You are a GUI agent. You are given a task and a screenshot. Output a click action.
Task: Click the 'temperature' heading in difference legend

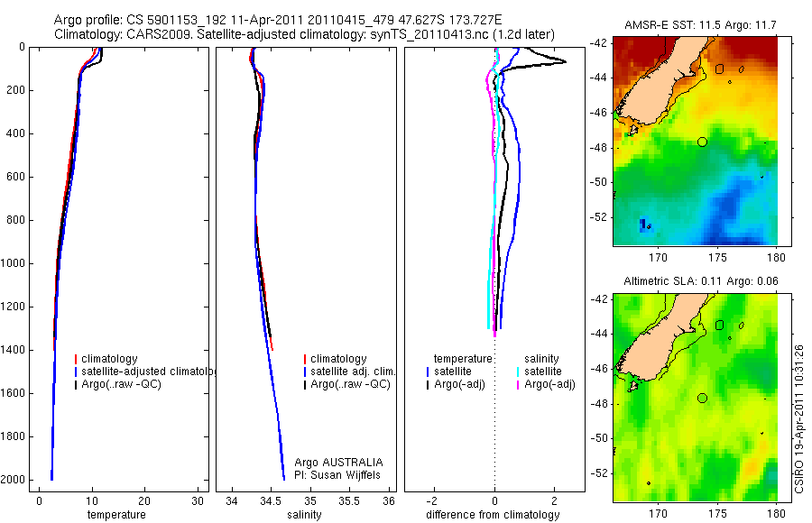point(463,359)
